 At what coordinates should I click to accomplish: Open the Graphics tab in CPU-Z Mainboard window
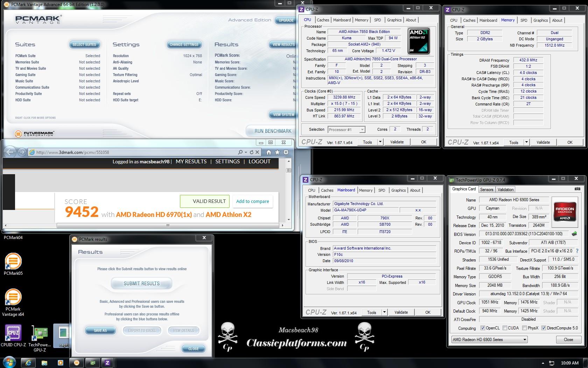coord(398,190)
